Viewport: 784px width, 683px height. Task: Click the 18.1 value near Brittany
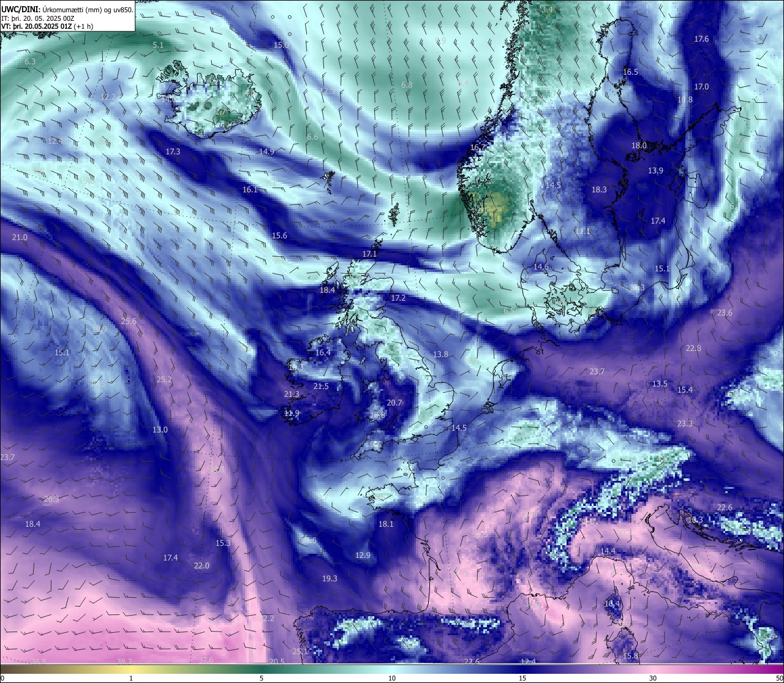coord(386,524)
